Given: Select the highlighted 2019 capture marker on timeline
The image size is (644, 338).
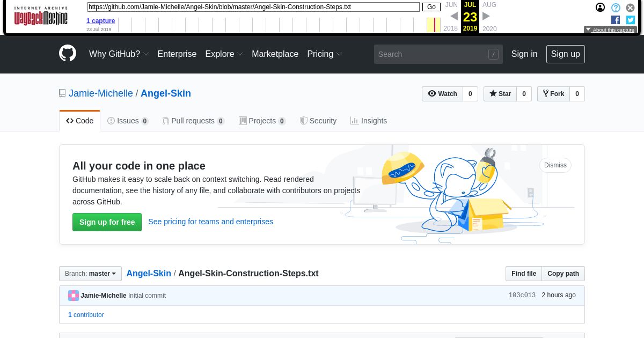Looking at the screenshot, I should (x=434, y=25).
